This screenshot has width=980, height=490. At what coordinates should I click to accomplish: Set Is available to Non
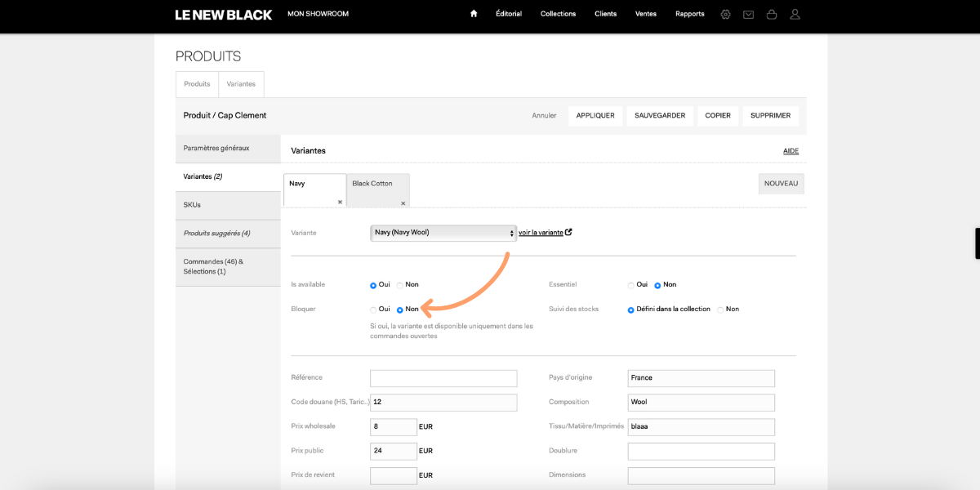point(400,285)
